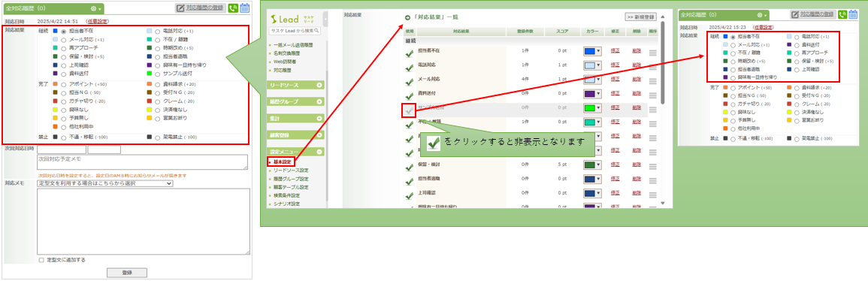Viewport: 868px width, 281px height.
Task: Select 電話対応 radio in left panel
Action: pos(158,32)
